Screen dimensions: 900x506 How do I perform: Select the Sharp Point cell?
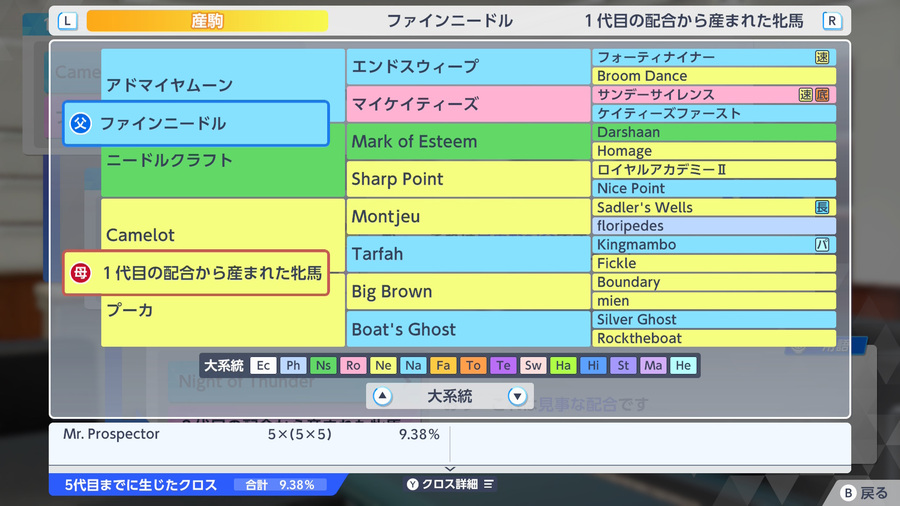coord(468,179)
